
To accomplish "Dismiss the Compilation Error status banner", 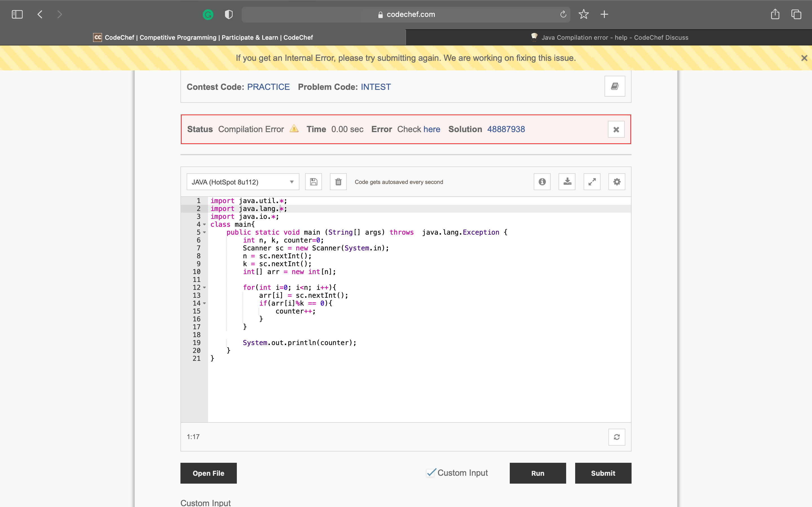I will (x=616, y=129).
